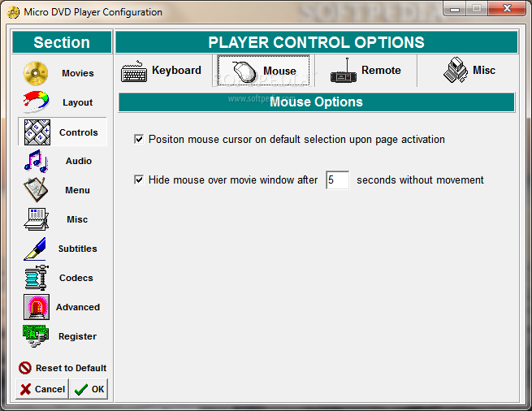Click Reset to Default
This screenshot has width=532, height=411.
[x=63, y=368]
